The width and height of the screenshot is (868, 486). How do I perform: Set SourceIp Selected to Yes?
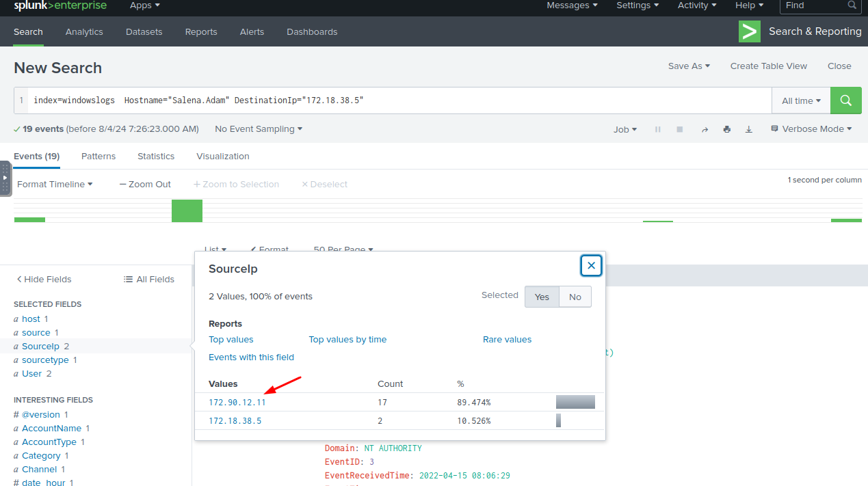click(542, 297)
